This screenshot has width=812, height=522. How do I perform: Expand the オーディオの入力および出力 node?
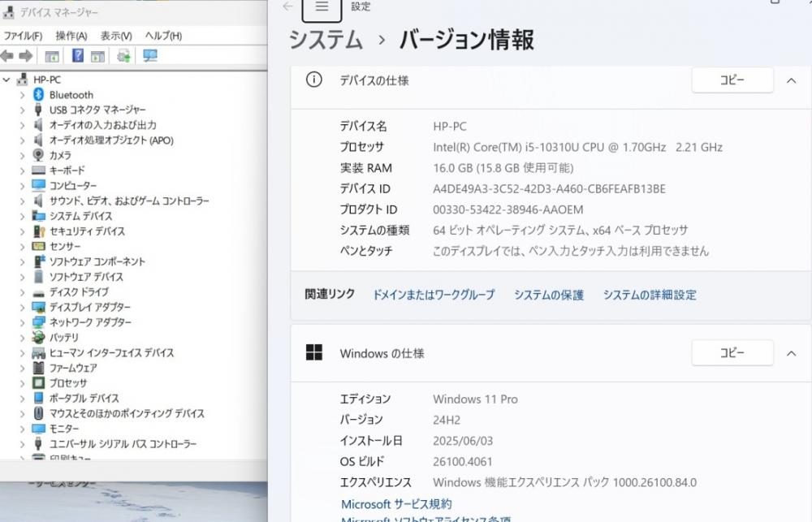click(22, 125)
